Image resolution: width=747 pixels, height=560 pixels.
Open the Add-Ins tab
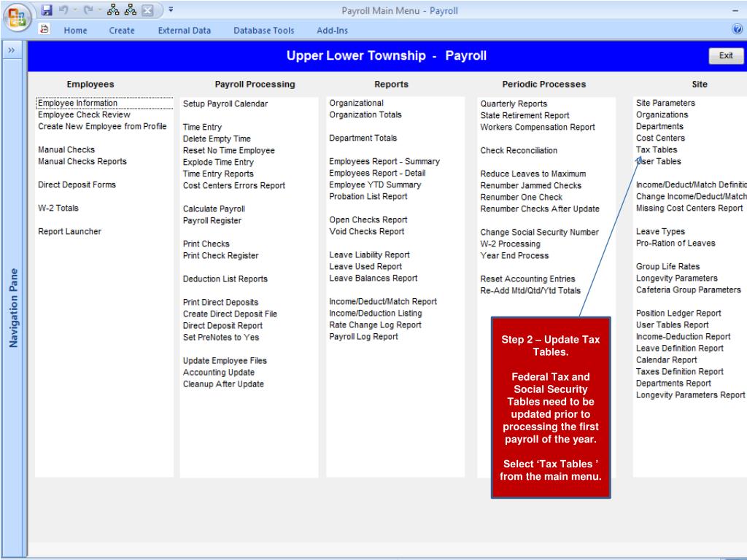[332, 31]
